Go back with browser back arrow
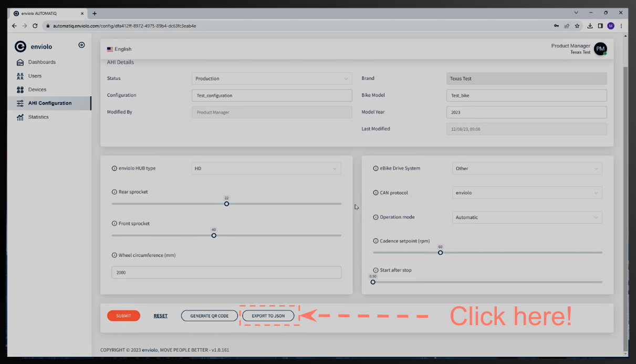This screenshot has height=364, width=636. (x=14, y=26)
